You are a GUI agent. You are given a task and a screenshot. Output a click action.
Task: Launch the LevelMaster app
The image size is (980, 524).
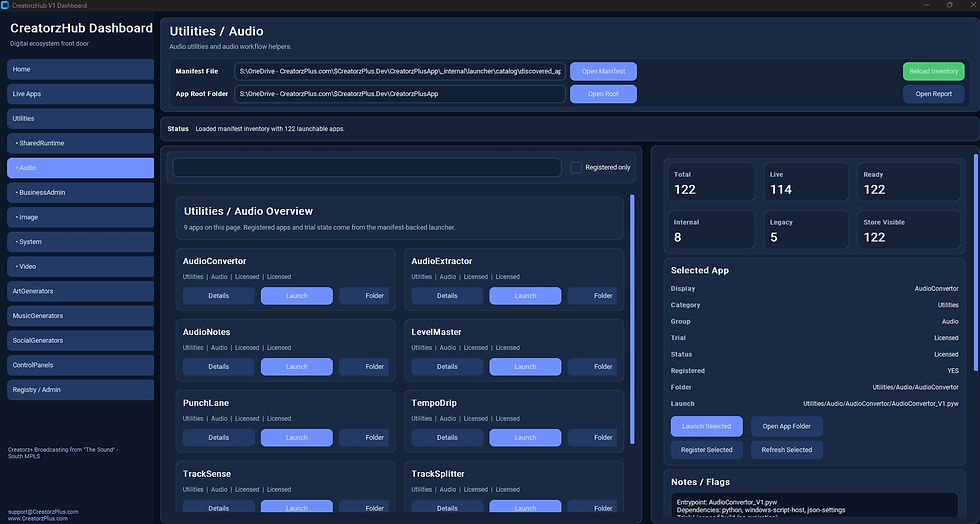[525, 366]
